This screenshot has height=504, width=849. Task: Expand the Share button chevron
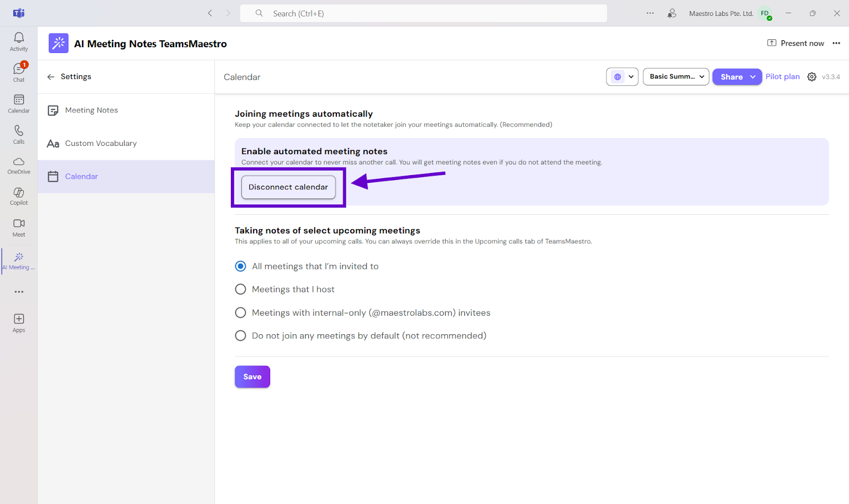tap(753, 77)
